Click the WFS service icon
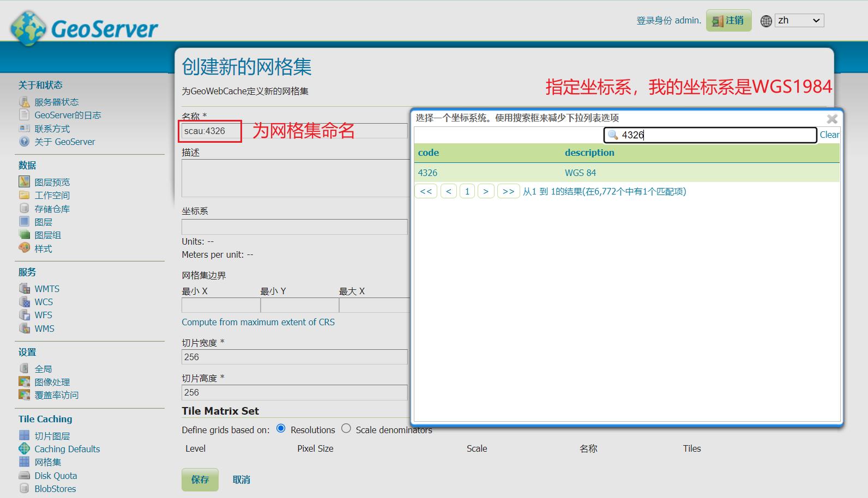The width and height of the screenshot is (868, 498). click(25, 315)
